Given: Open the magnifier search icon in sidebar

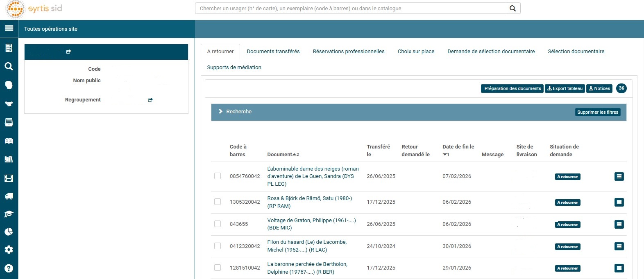Looking at the screenshot, I should coord(9,66).
